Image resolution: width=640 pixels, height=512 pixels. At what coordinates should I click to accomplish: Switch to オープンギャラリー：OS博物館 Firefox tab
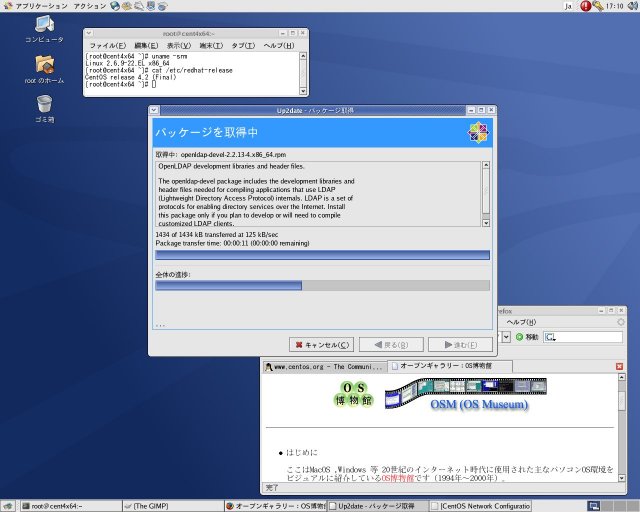point(449,366)
